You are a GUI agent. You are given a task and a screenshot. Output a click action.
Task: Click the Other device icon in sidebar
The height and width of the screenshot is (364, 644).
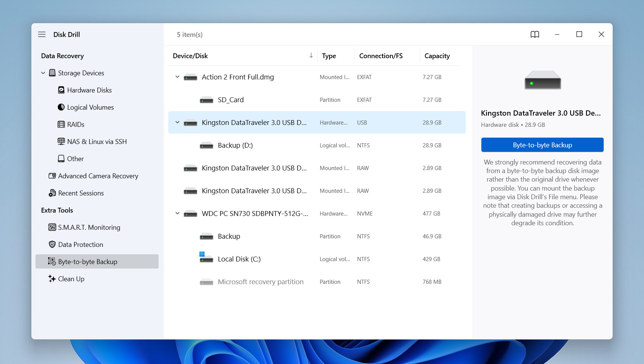point(61,159)
